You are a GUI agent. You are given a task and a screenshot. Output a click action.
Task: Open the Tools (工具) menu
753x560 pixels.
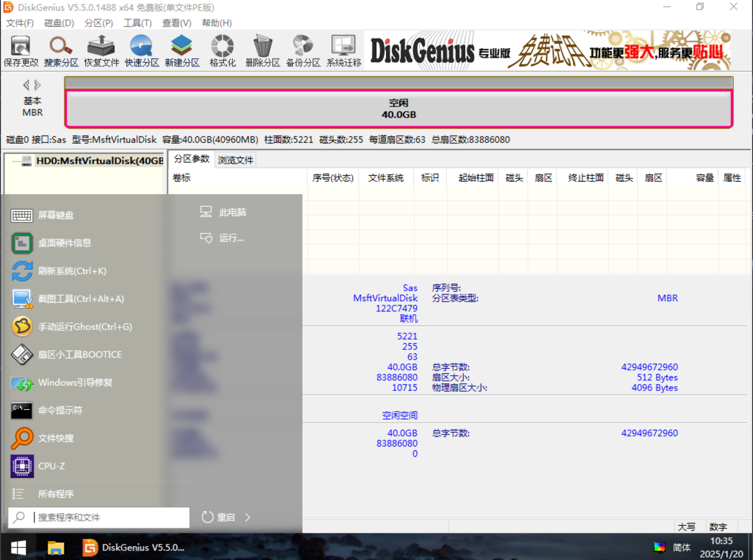pyautogui.click(x=137, y=23)
